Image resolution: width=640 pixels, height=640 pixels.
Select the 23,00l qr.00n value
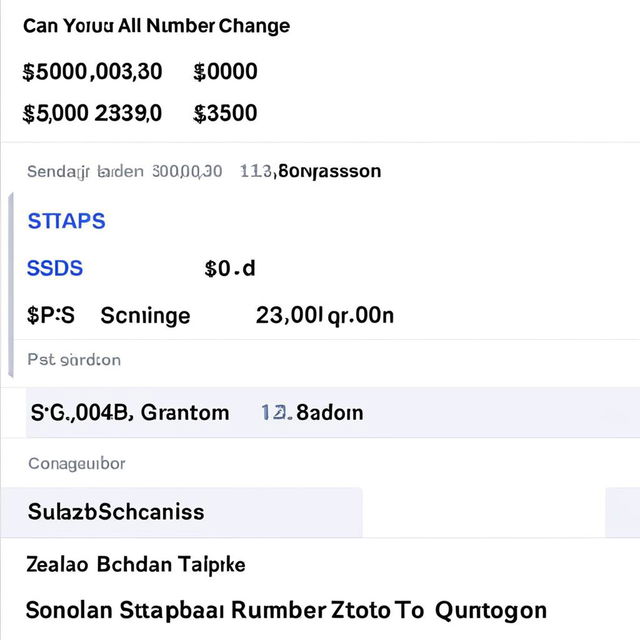pos(325,316)
